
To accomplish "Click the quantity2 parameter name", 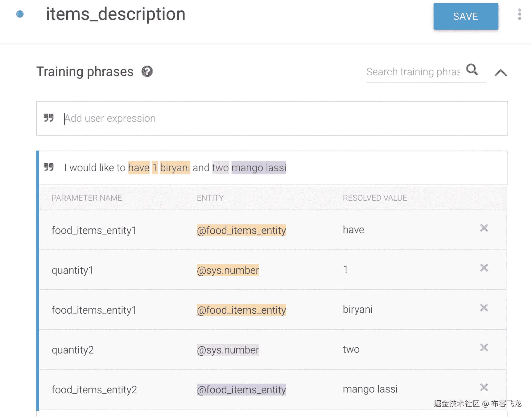I will pyautogui.click(x=72, y=350).
